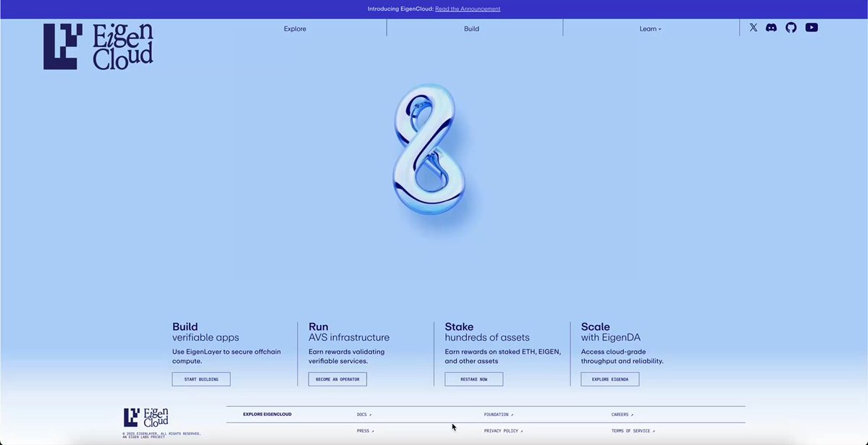868x445 pixels.
Task: Click 'Earn rewards on staked ETH, EIGEN' text
Action: [x=502, y=357]
